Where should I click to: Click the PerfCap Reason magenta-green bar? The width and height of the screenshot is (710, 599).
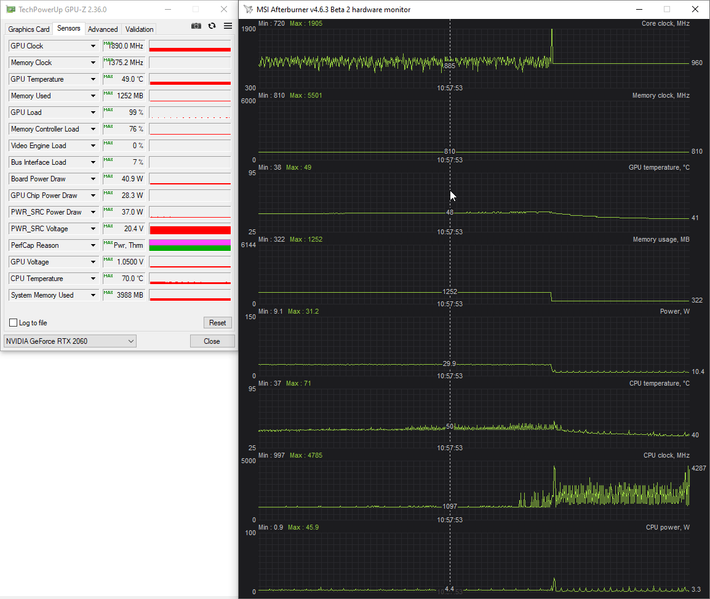[x=190, y=245]
